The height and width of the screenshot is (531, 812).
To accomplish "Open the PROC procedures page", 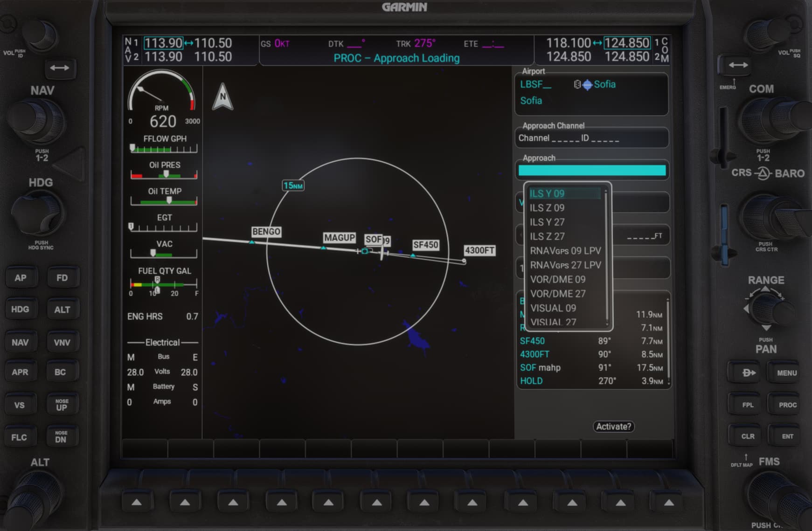I will (x=787, y=405).
